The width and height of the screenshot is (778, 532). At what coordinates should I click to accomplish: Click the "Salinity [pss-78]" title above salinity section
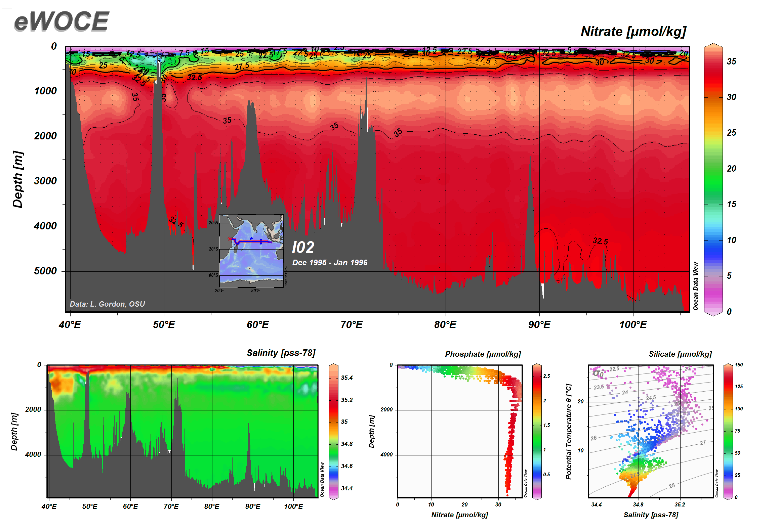click(x=281, y=353)
